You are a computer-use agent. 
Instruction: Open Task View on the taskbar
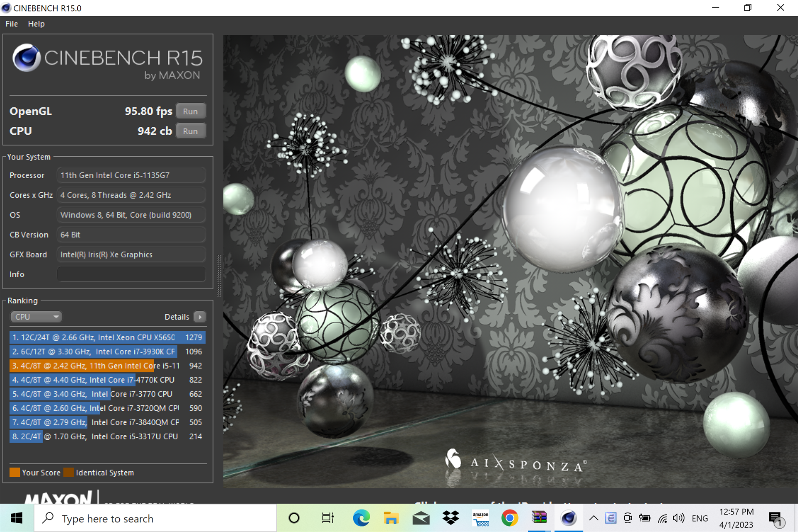pos(328,518)
